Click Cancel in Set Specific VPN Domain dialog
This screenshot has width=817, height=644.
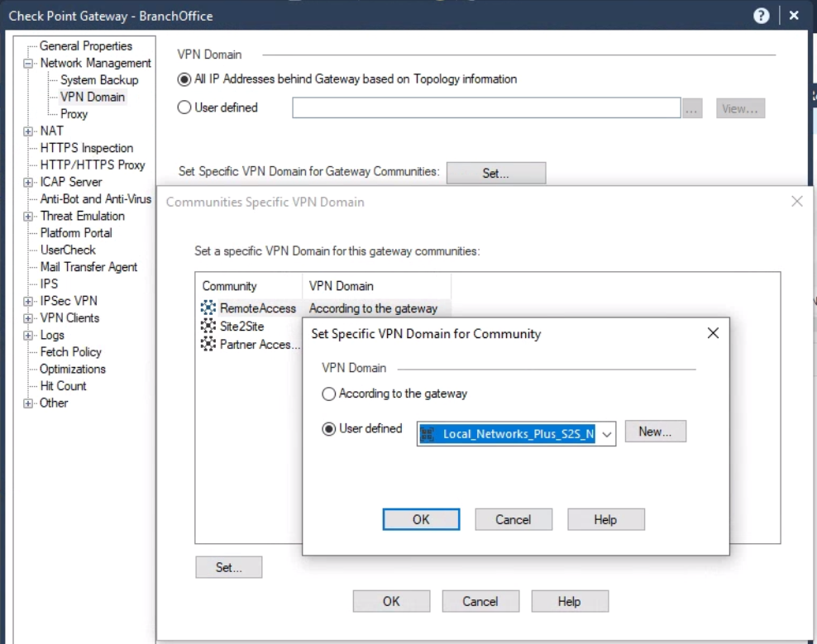tap(514, 519)
